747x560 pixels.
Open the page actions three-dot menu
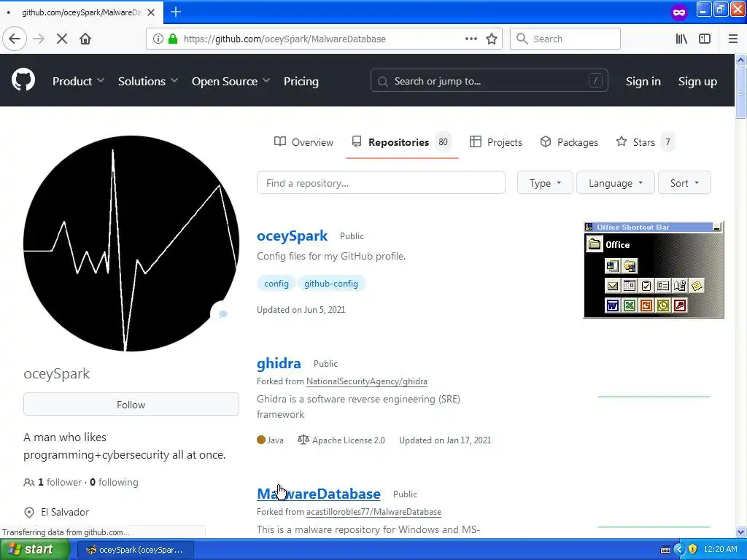click(471, 39)
